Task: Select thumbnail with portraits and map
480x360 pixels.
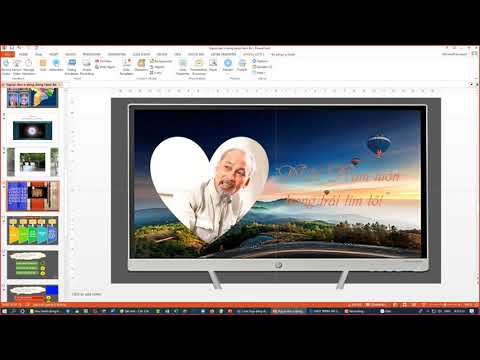Action: pyautogui.click(x=33, y=98)
